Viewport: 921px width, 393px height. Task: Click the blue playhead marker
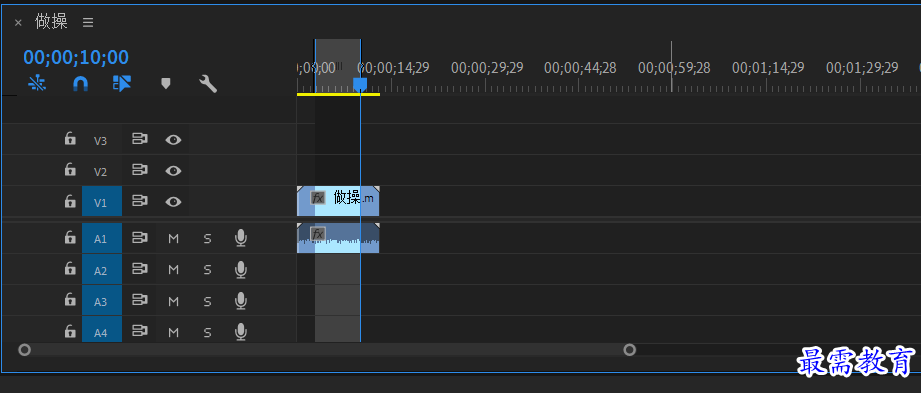[360, 85]
